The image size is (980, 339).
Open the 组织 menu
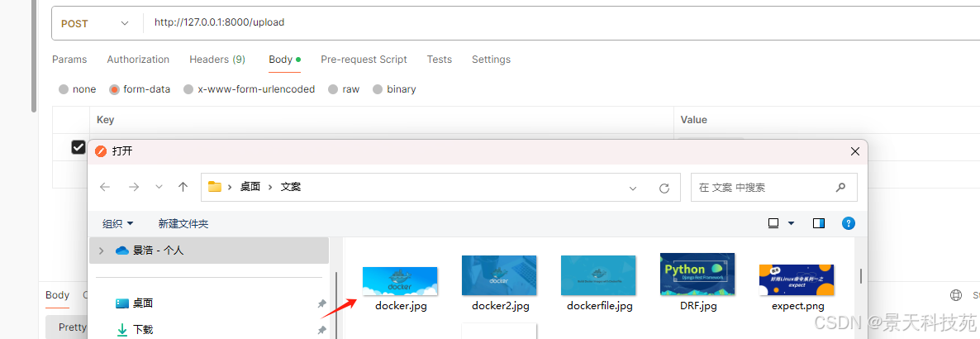[x=118, y=223]
